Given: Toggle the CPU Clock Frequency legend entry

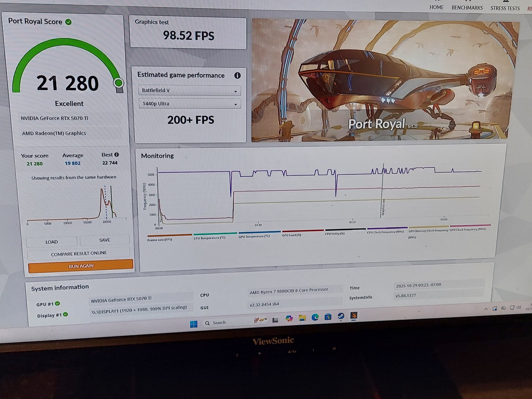Looking at the screenshot, I should [x=387, y=230].
